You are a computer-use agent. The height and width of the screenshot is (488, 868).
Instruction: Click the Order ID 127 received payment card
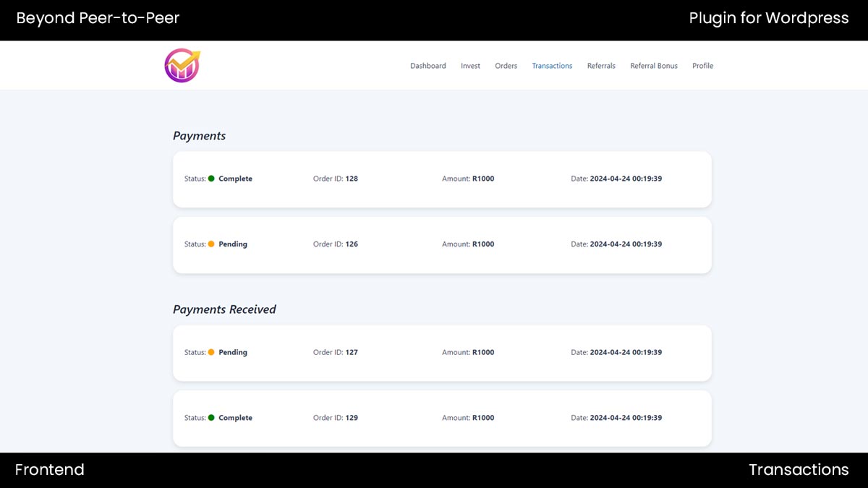coord(442,367)
